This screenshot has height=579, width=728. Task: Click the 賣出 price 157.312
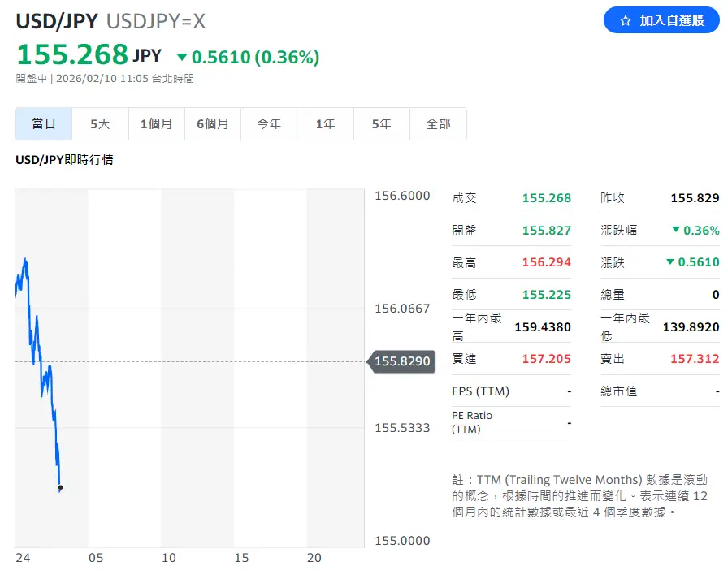point(695,359)
